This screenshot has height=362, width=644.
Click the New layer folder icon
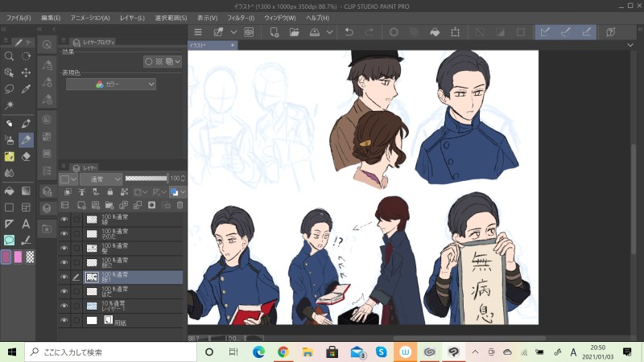click(x=109, y=205)
